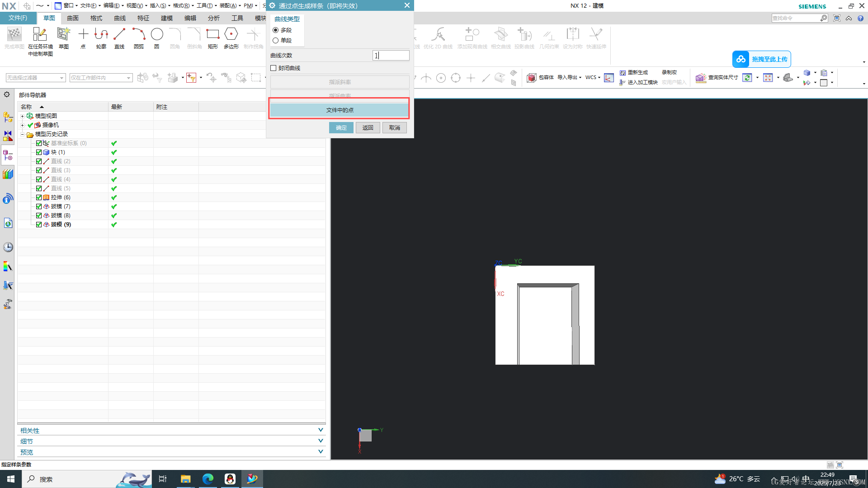Viewport: 868px width, 488px height.
Task: Select the Polygon (多边形) tool icon
Action: tap(231, 34)
